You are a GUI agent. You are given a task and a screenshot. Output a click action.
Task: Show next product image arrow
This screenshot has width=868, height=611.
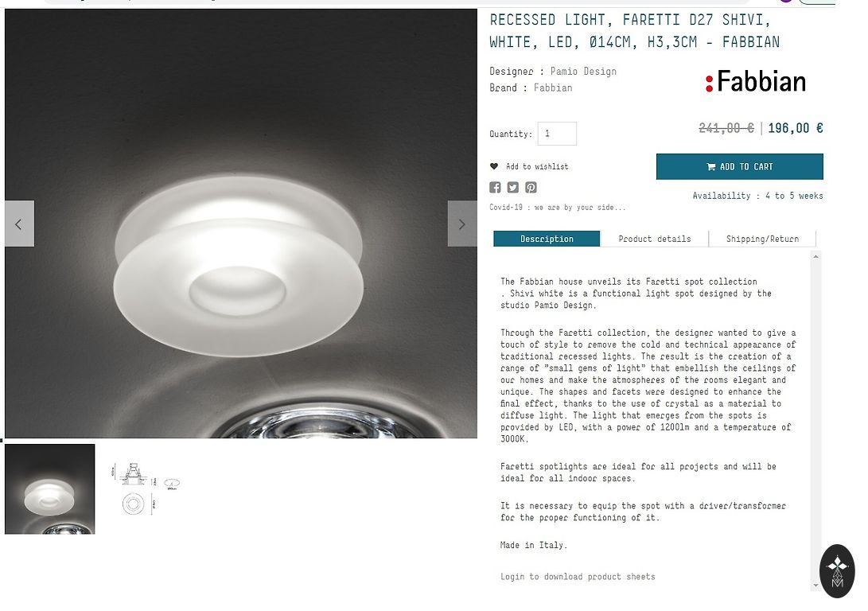pos(462,224)
